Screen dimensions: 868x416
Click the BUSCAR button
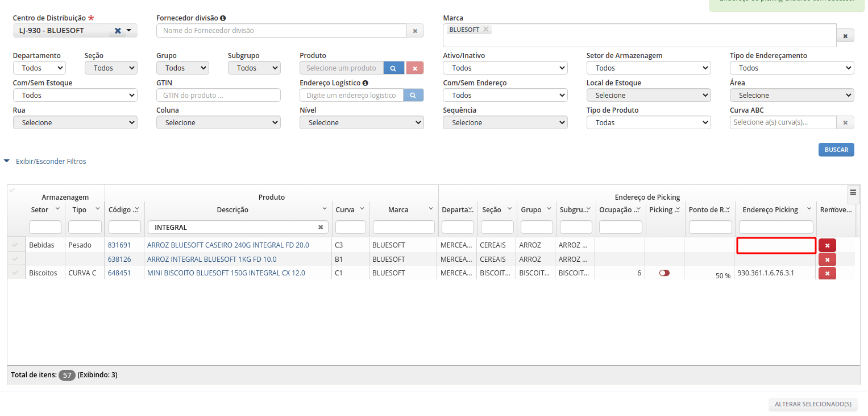[x=836, y=150]
